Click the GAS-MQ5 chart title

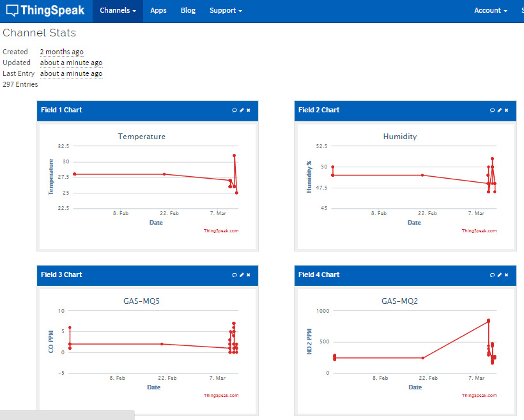click(142, 301)
